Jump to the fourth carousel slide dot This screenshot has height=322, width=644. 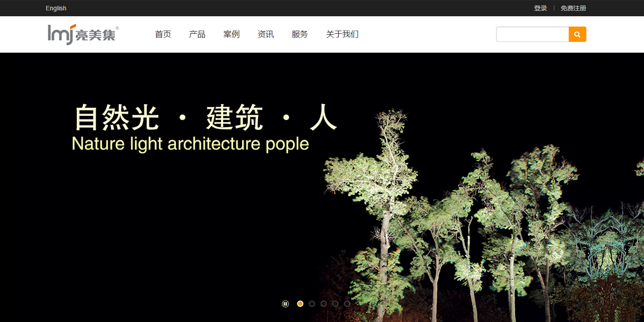point(335,304)
